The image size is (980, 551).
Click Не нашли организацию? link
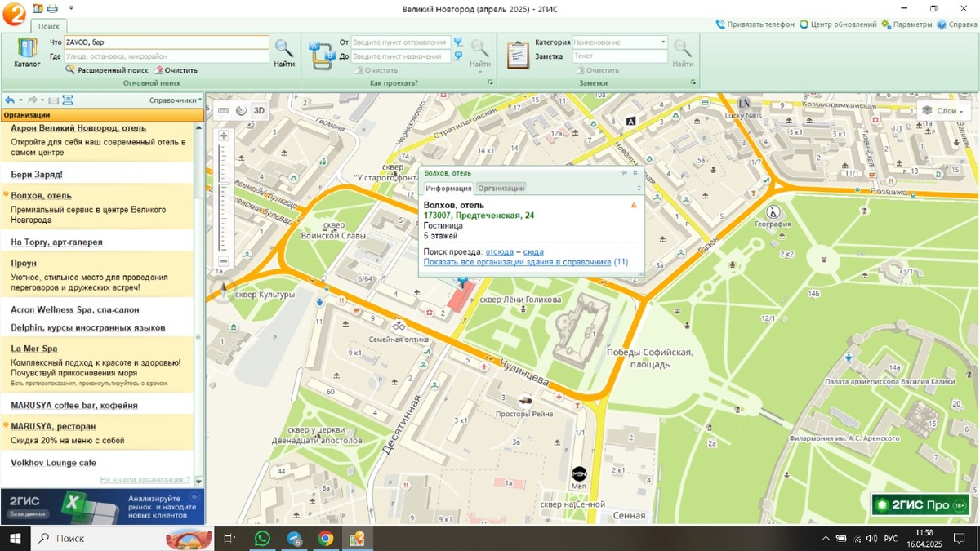[145, 480]
